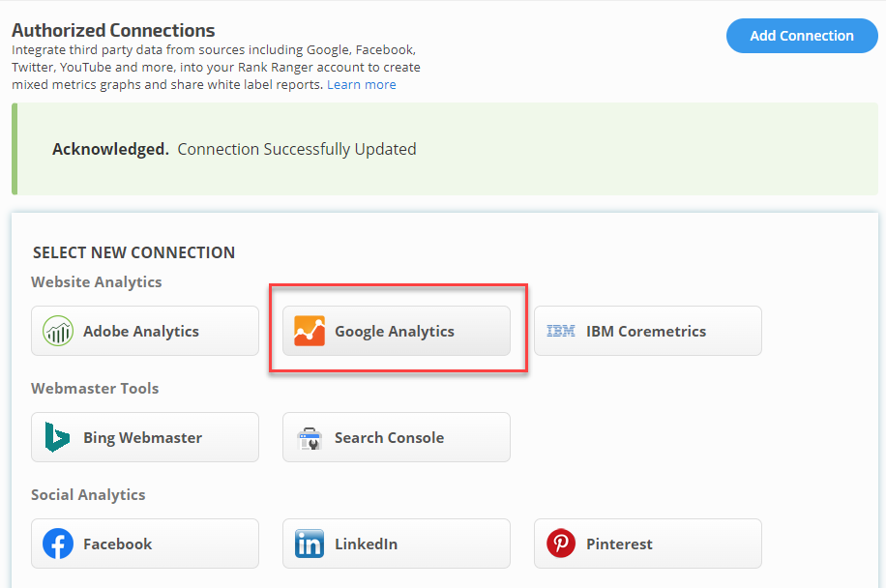886x588 pixels.
Task: Click the blue Facebook logo icon
Action: click(x=58, y=544)
